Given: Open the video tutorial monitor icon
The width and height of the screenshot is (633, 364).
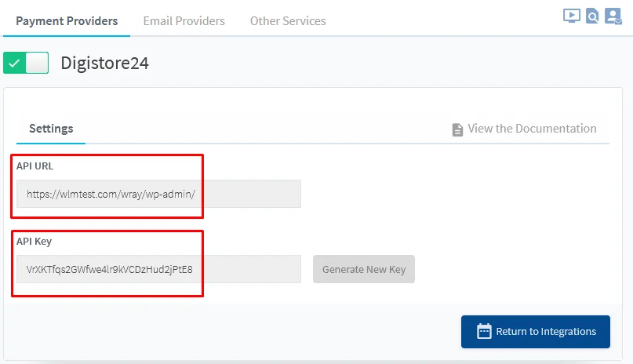Looking at the screenshot, I should [572, 16].
